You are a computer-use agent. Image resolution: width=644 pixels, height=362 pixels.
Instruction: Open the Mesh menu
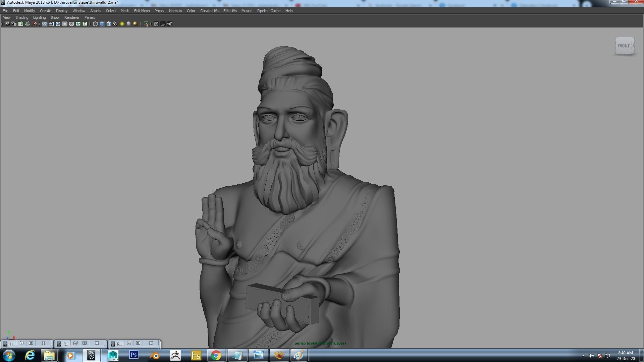tap(125, 11)
